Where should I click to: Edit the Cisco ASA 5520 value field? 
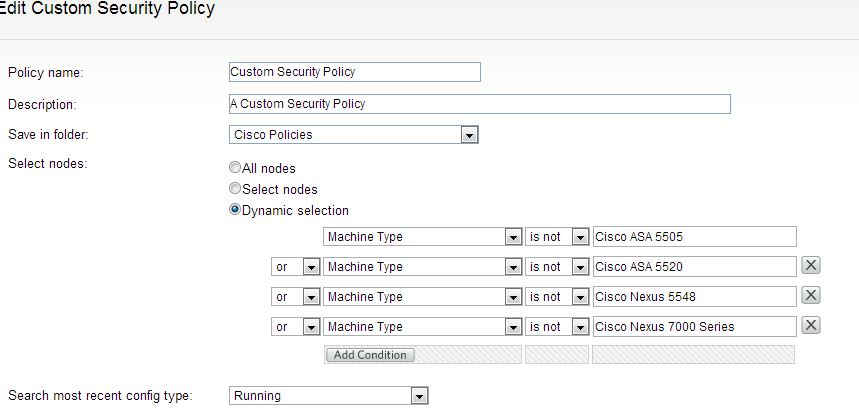click(694, 267)
